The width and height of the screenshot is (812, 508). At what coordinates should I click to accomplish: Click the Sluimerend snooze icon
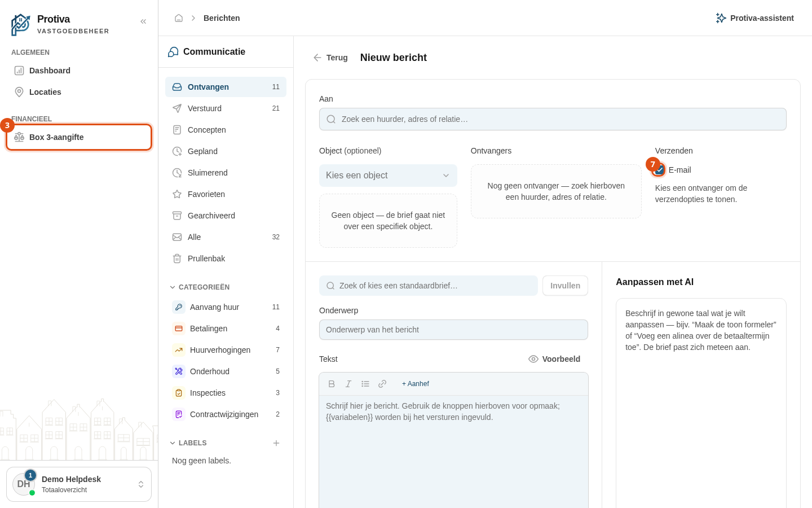177,173
